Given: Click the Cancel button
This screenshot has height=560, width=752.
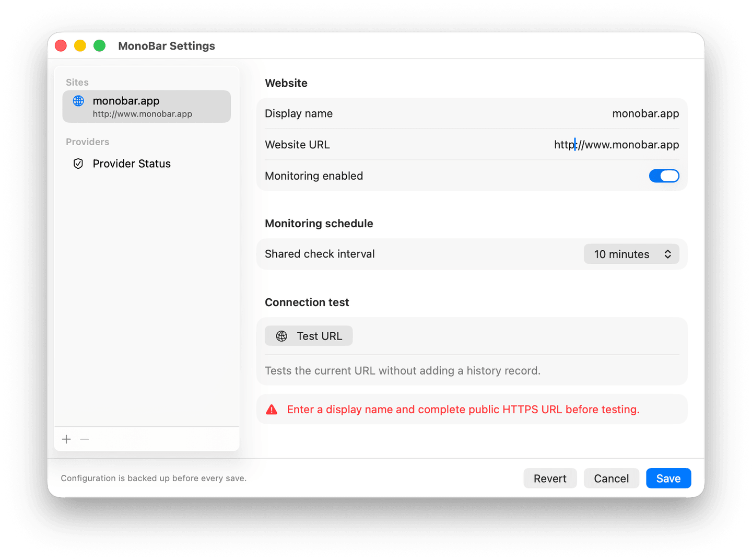Looking at the screenshot, I should pos(611,479).
